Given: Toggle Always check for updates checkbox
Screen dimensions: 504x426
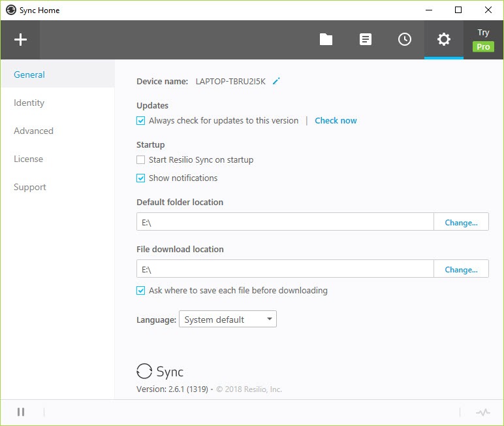Looking at the screenshot, I should click(x=140, y=121).
